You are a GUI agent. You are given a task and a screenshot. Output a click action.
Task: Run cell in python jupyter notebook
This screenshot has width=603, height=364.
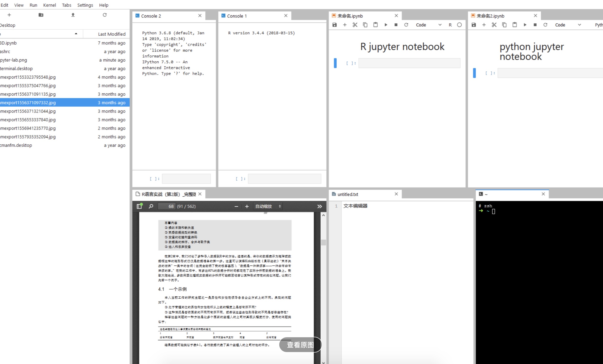pos(525,25)
